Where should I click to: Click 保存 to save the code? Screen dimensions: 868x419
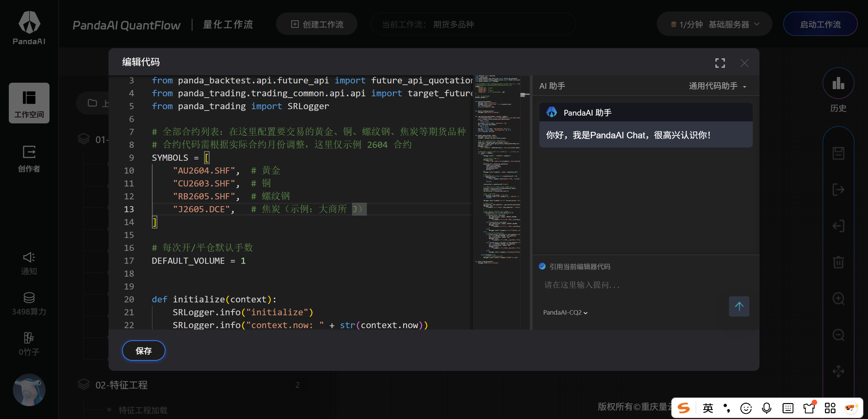(x=144, y=351)
